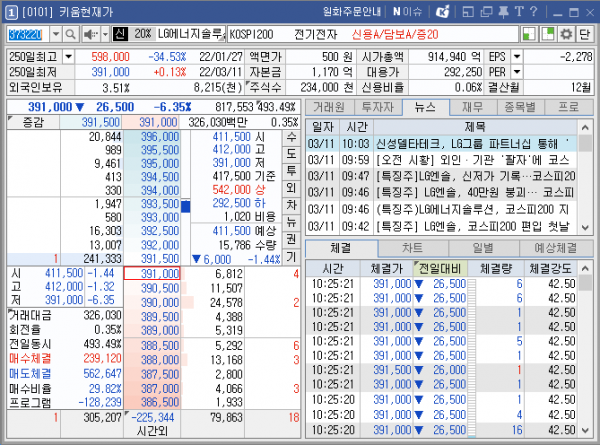Click the stock search magnifier icon

70,34
